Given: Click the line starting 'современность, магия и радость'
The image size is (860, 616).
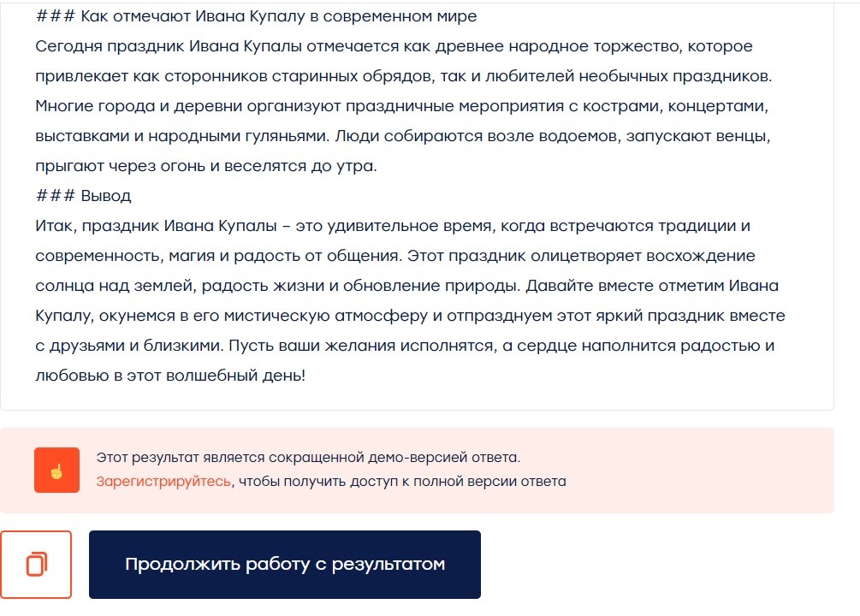Looking at the screenshot, I should tap(395, 256).
